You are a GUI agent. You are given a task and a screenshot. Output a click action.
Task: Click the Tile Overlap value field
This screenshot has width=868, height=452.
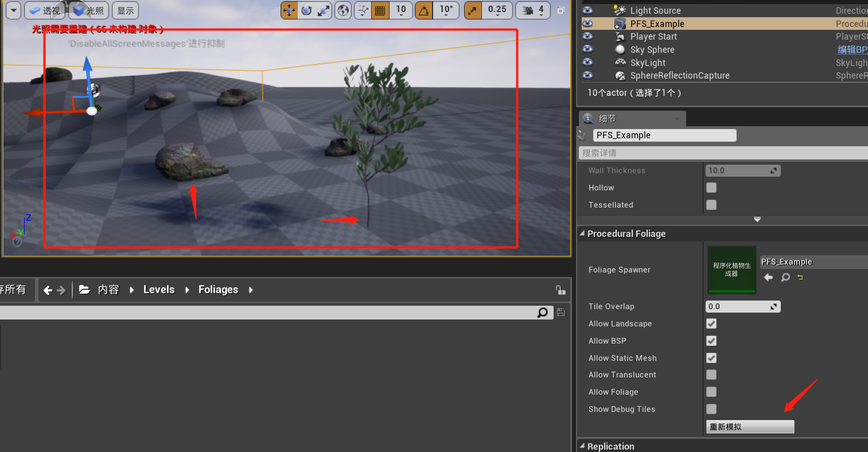[x=743, y=306]
